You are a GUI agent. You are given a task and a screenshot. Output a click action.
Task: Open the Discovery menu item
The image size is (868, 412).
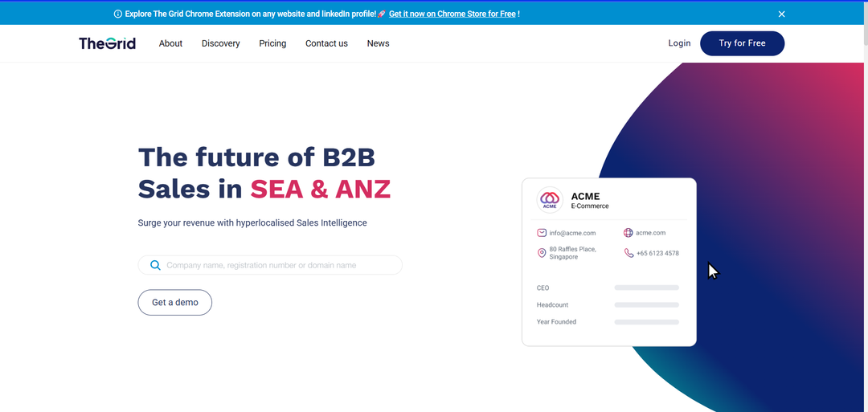tap(220, 43)
